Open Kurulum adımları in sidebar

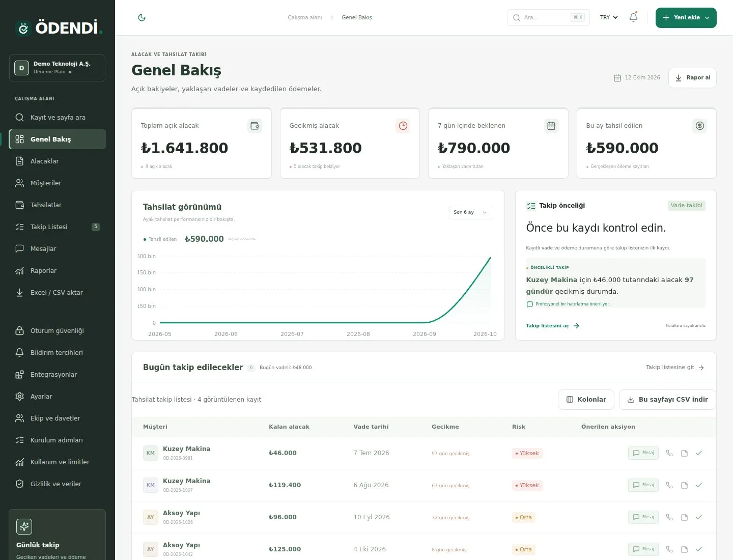click(57, 440)
